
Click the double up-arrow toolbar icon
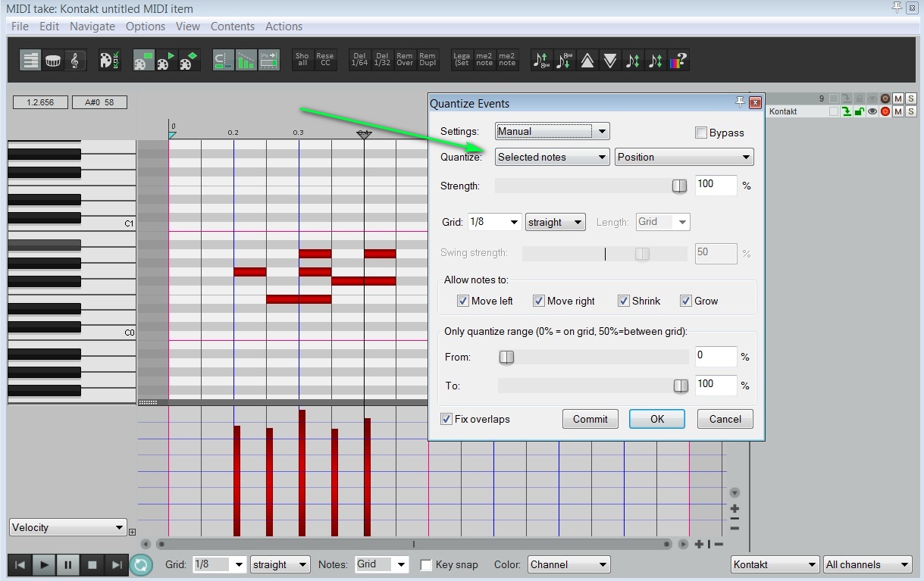coord(587,61)
